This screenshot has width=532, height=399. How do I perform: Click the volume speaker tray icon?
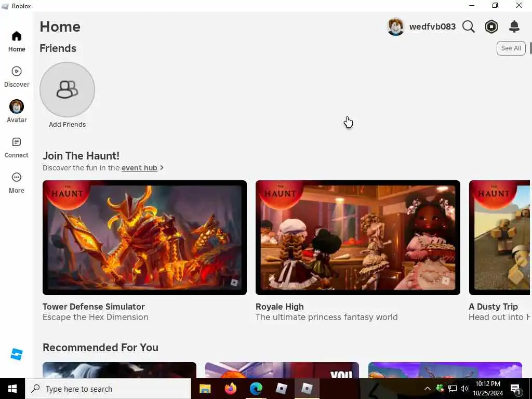tap(464, 389)
